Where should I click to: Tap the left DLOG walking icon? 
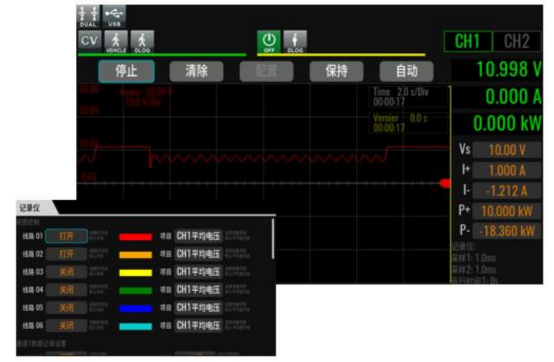point(142,41)
